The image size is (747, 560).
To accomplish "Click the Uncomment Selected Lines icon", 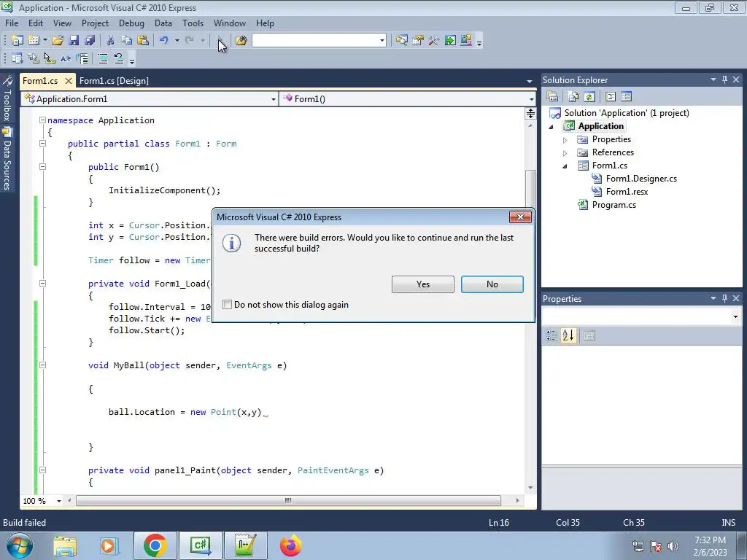I will (119, 58).
